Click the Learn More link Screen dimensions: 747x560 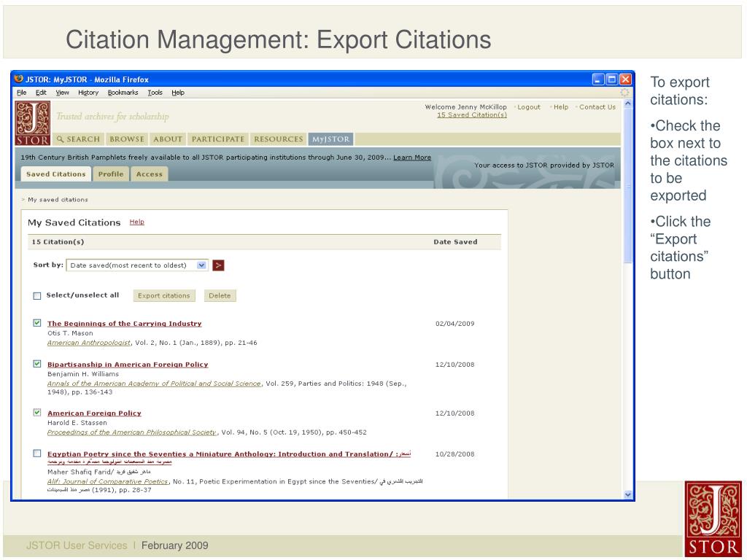pyautogui.click(x=412, y=157)
